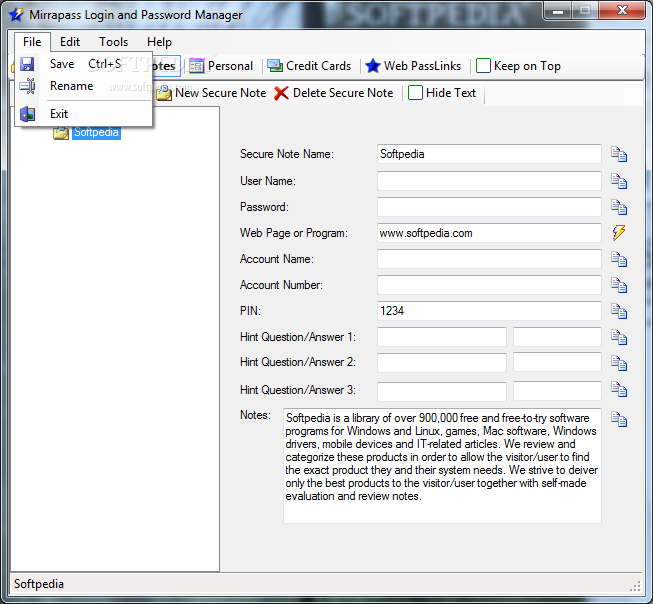Viewport: 653px width, 604px height.
Task: Maximize the Mirrapass window
Action: [585, 10]
